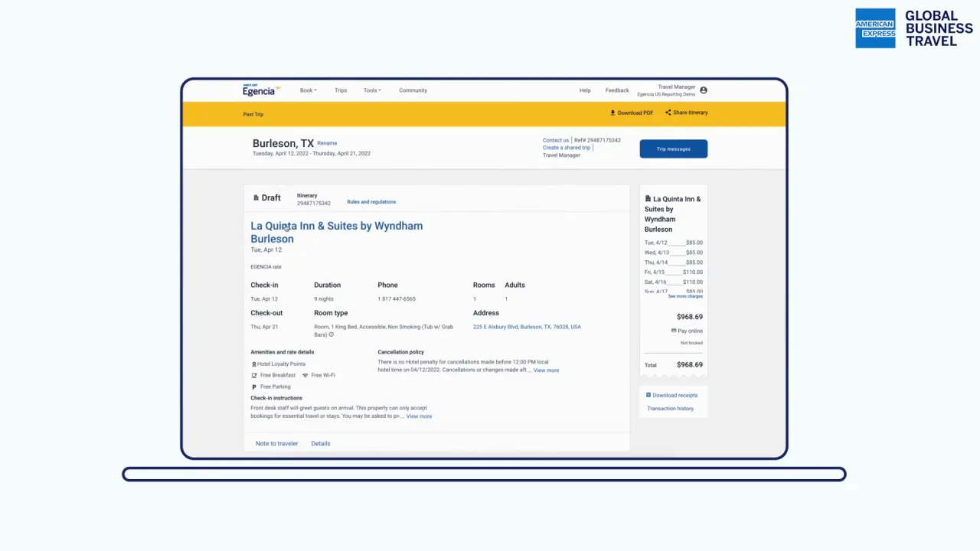
Task: Expand cancellation policy View more
Action: click(x=546, y=370)
